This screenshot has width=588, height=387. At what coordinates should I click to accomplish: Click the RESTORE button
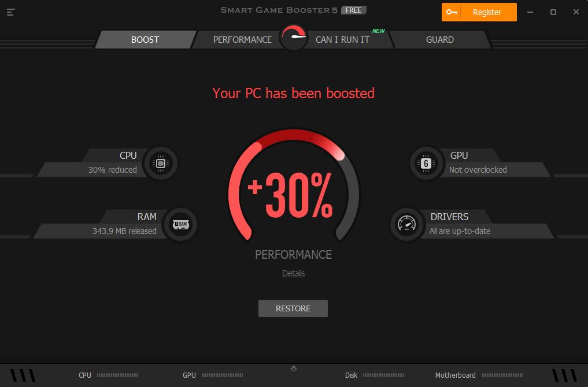pyautogui.click(x=293, y=308)
